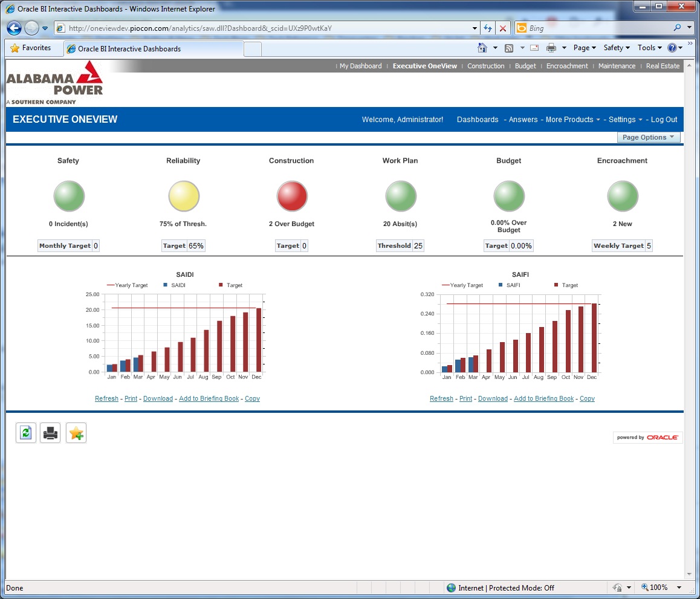Click the browser Back arrow button
The width and height of the screenshot is (700, 599).
pos(14,28)
